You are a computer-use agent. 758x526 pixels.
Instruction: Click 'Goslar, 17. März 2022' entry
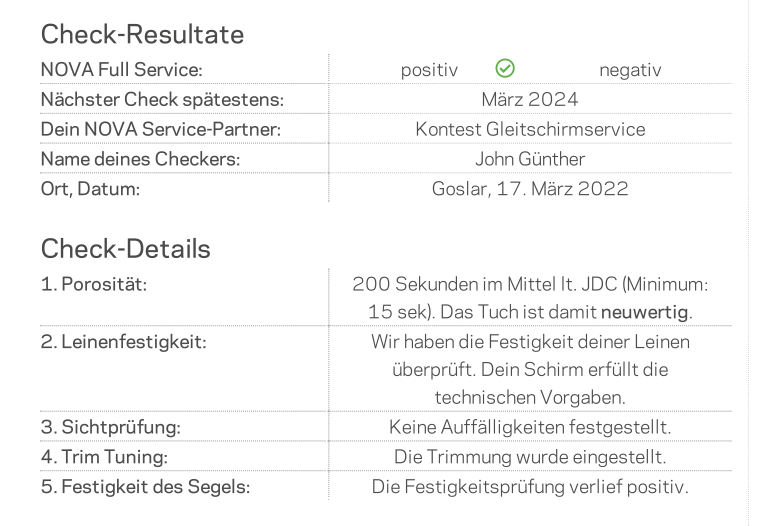pyautogui.click(x=530, y=189)
